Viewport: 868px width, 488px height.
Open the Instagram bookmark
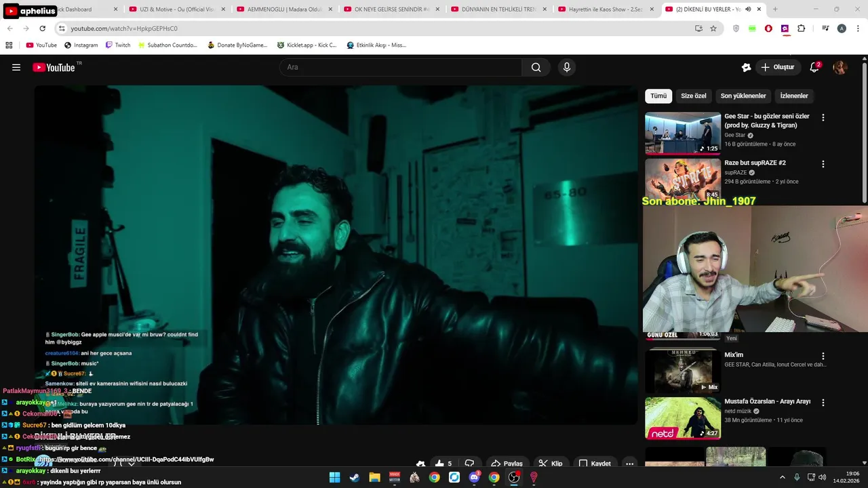coord(81,45)
